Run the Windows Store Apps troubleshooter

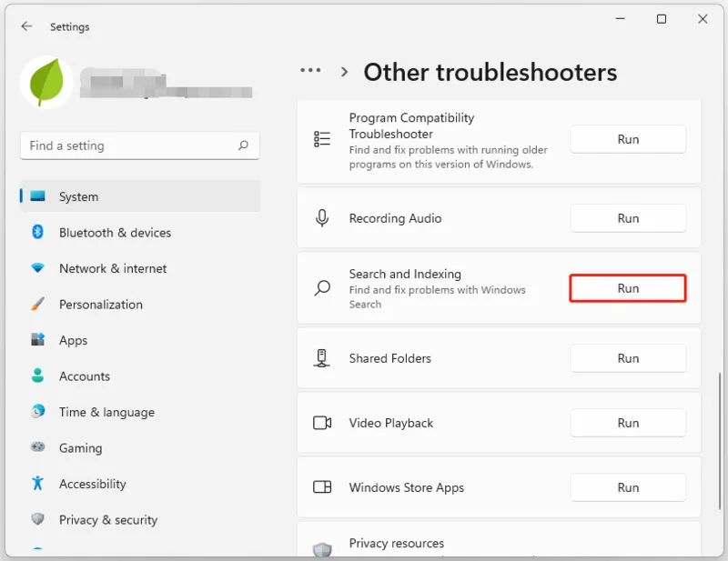(x=628, y=487)
